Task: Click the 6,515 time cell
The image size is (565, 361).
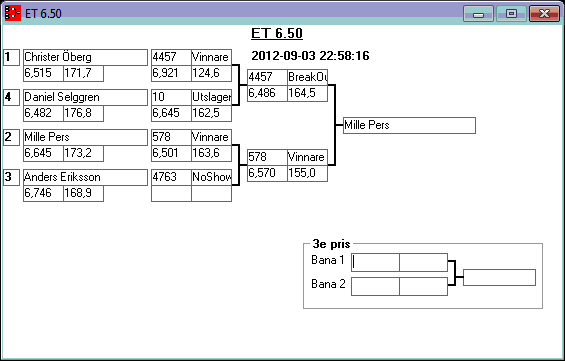Action: pos(43,73)
